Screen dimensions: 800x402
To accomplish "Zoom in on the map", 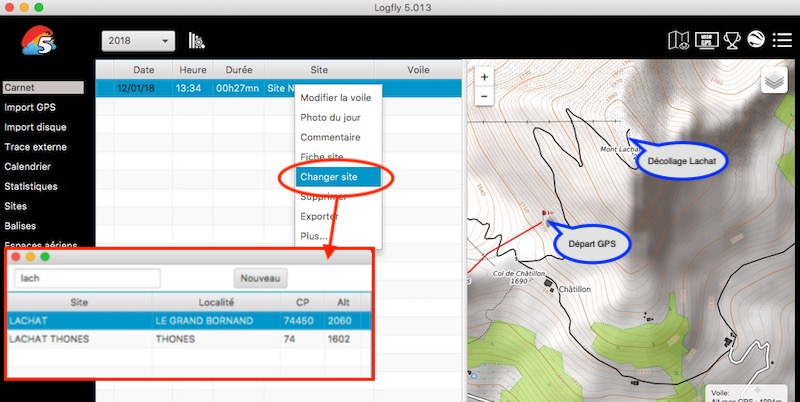I will tap(485, 77).
